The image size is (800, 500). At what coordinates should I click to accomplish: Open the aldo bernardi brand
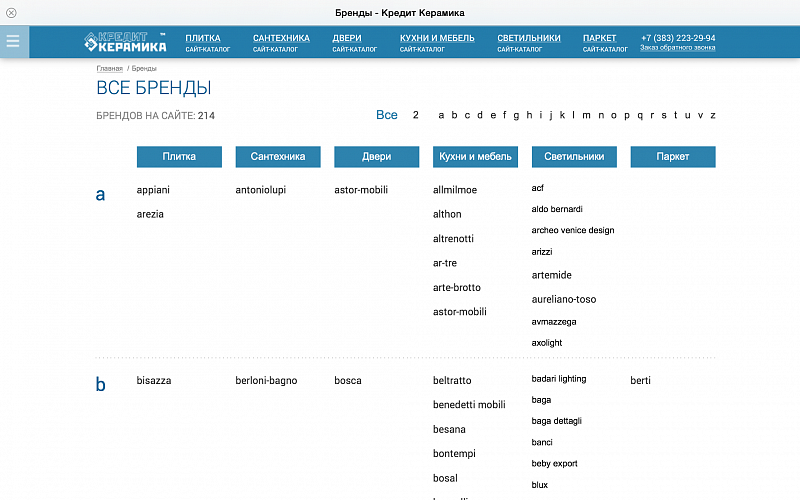click(x=557, y=209)
